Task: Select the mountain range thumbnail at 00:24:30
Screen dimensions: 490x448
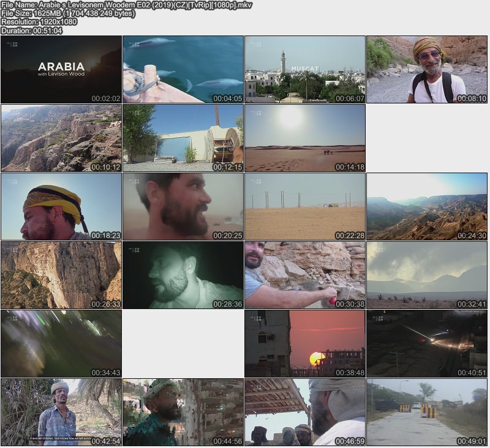Action: (x=427, y=206)
